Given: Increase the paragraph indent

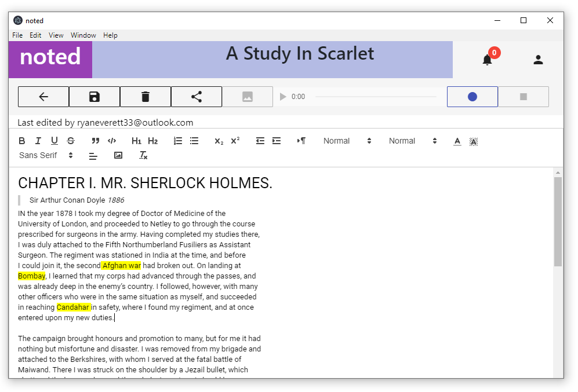Looking at the screenshot, I should [276, 141].
